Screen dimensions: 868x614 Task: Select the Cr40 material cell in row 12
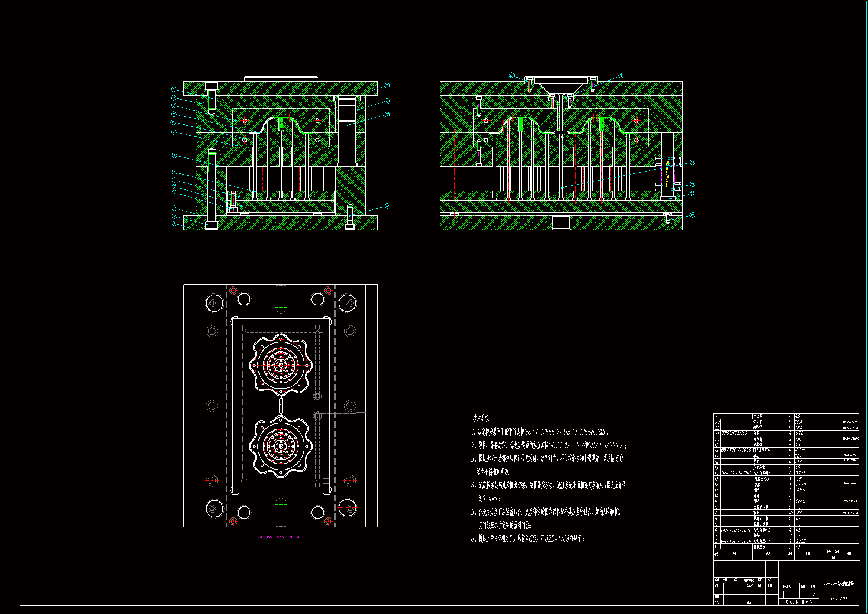[x=801, y=485]
